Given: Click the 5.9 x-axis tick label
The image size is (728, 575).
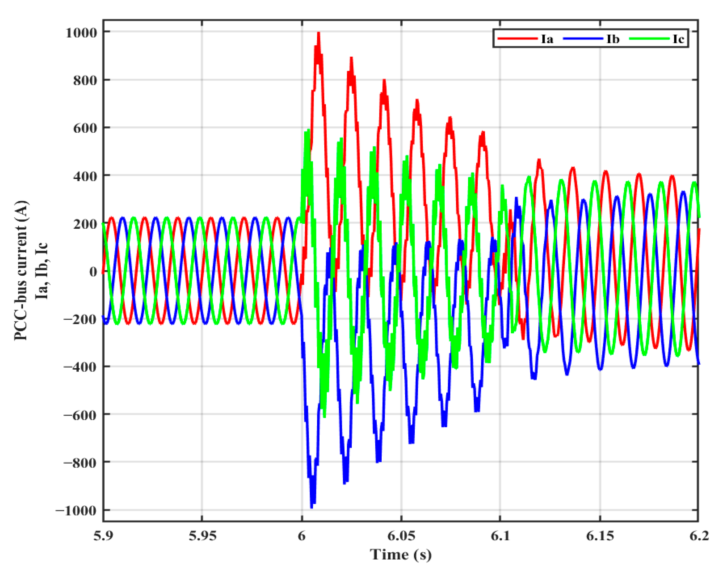Looking at the screenshot, I should 103,536.
